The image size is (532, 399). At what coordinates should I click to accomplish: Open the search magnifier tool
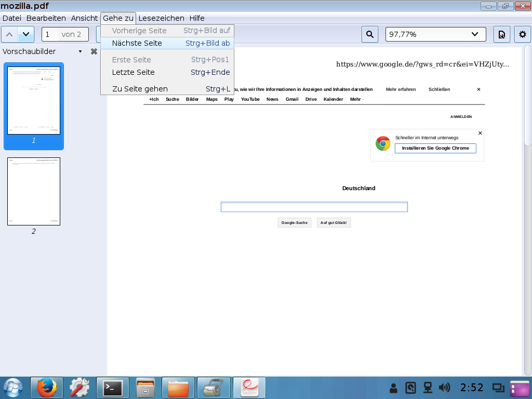click(370, 34)
